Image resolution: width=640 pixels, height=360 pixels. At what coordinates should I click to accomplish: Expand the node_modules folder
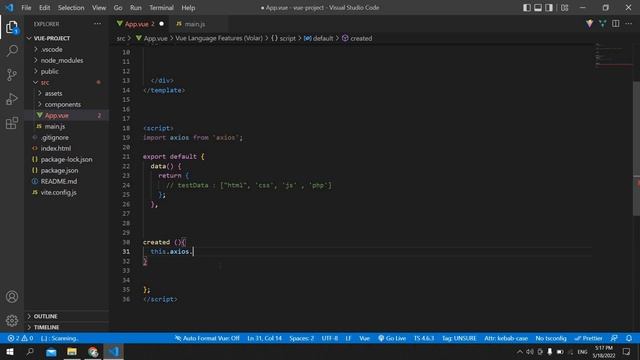coord(67,60)
